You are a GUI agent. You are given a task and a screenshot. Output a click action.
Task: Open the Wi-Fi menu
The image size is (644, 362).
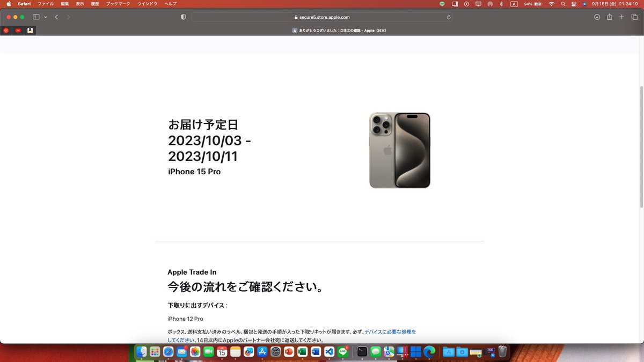click(x=551, y=4)
